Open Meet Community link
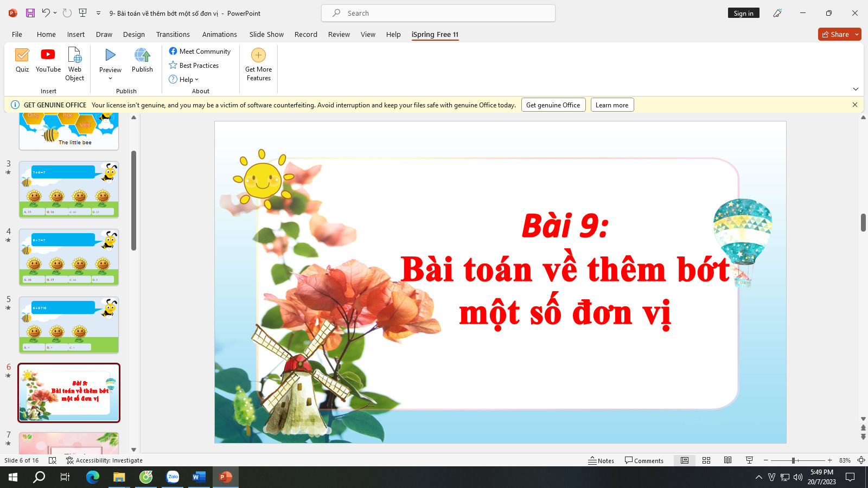This screenshot has width=868, height=488. click(200, 51)
